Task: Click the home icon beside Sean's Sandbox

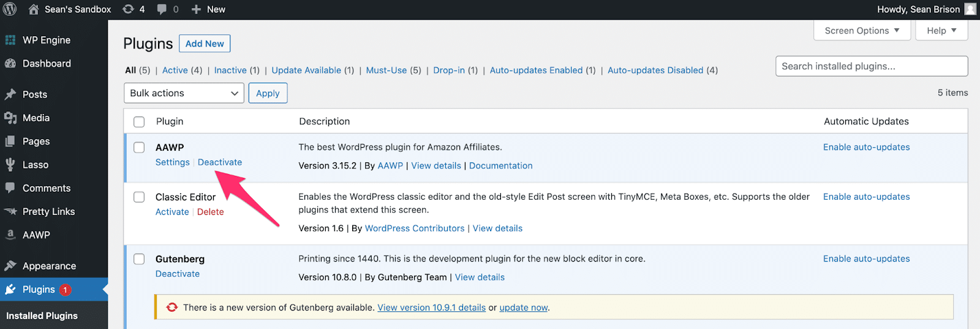Action: click(34, 9)
